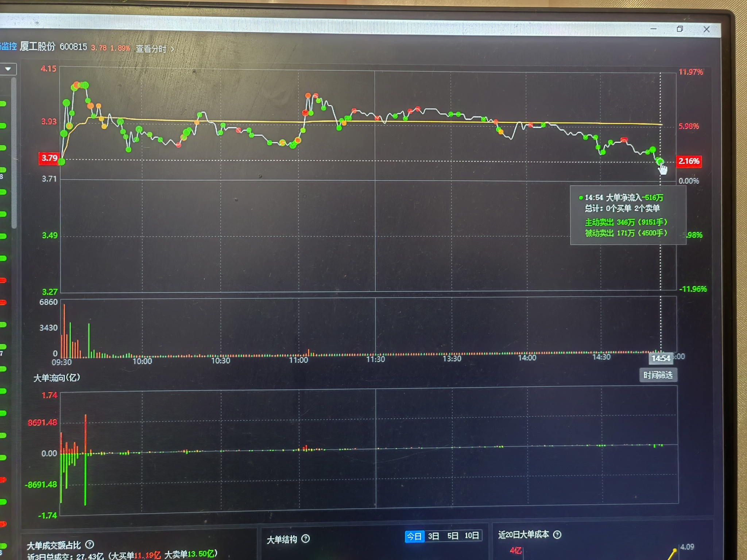747x560 pixels.
Task: Click help icon next to 大单成交额占比
Action: point(89,544)
